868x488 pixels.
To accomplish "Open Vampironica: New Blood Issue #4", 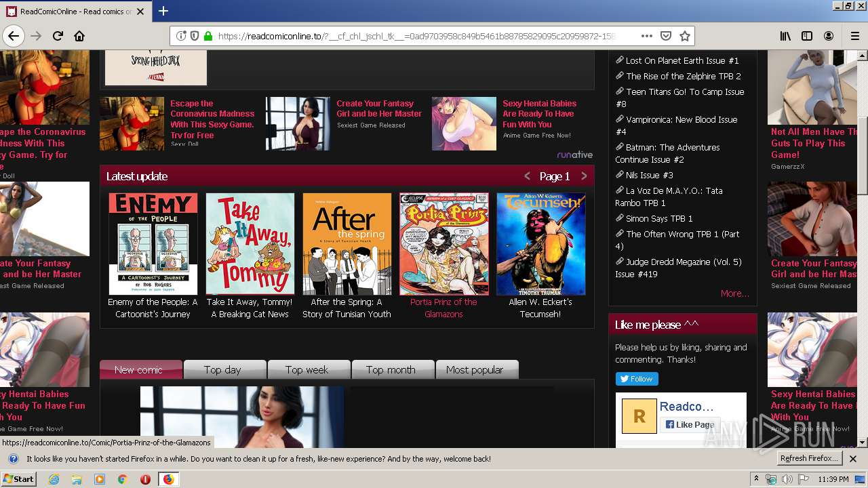I will click(x=676, y=125).
